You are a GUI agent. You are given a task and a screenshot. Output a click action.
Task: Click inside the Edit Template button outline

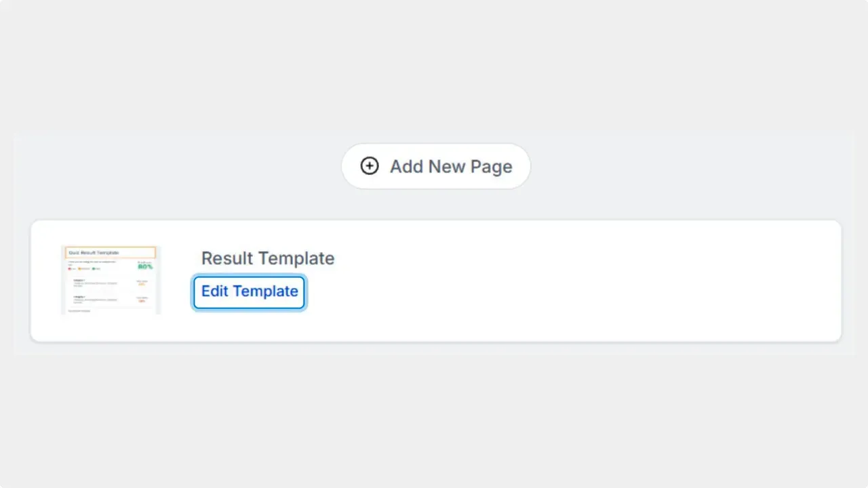pyautogui.click(x=249, y=291)
